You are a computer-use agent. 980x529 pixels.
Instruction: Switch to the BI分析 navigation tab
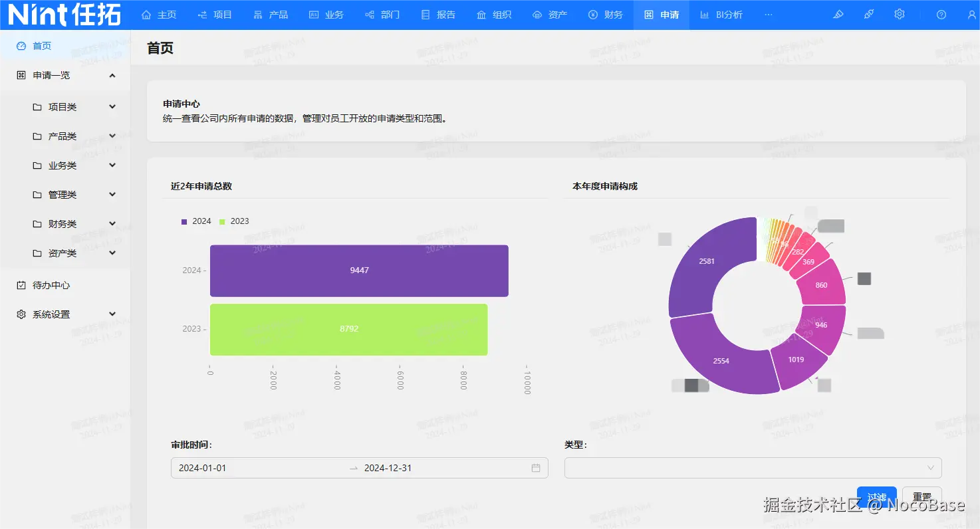pyautogui.click(x=721, y=14)
